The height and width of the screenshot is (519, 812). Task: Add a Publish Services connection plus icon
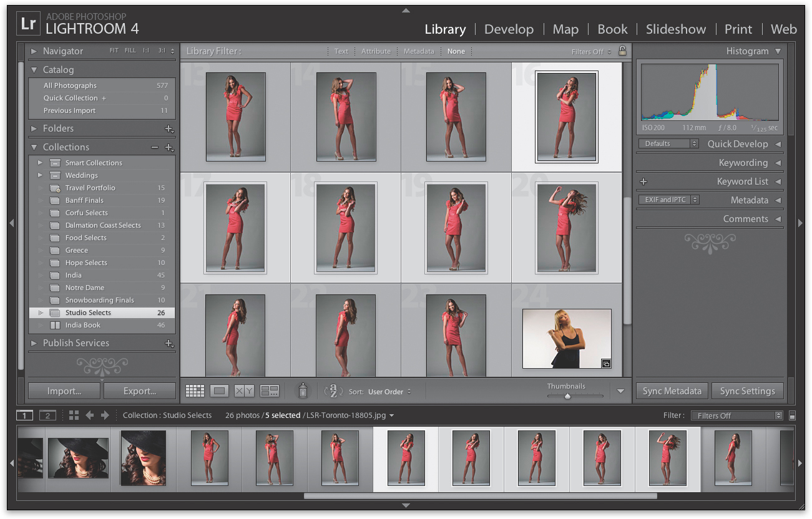(169, 343)
